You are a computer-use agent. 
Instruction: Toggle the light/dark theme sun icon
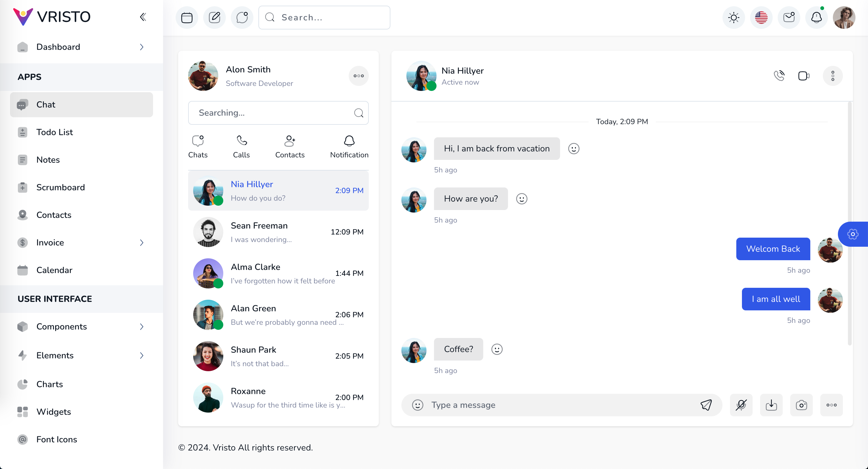pos(733,17)
